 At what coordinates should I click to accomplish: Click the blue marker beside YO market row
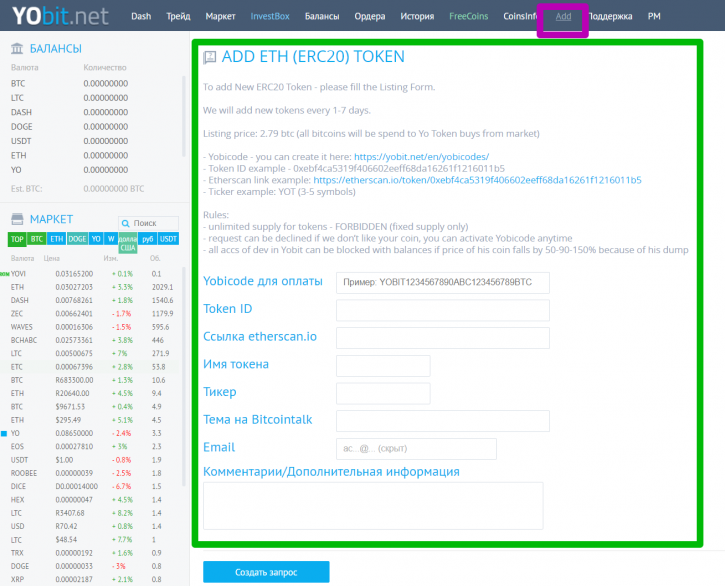point(4,433)
